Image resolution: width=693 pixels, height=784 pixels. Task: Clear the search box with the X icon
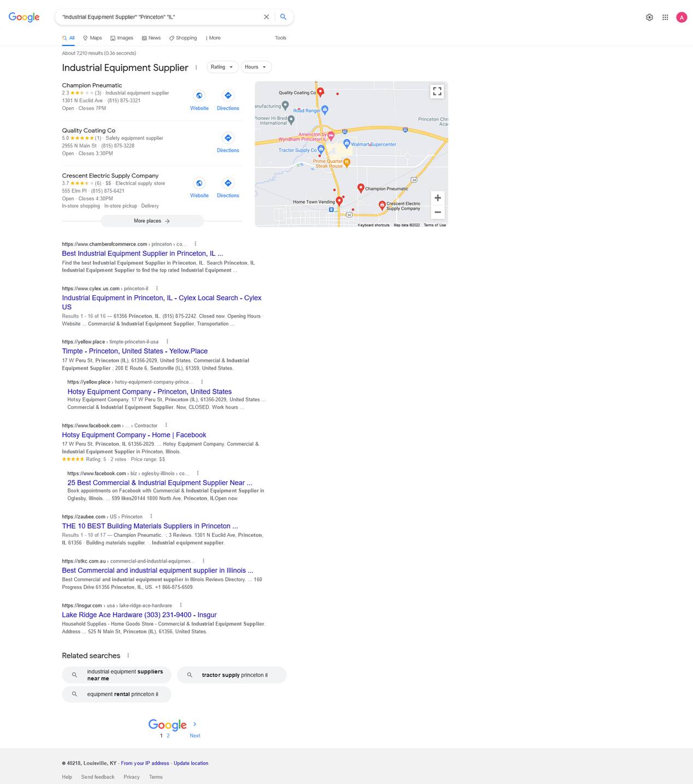(267, 17)
